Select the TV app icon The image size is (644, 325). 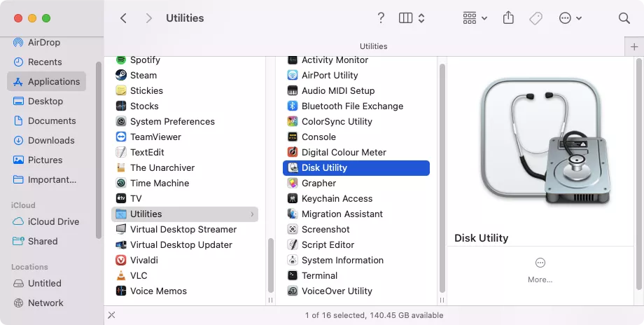120,198
